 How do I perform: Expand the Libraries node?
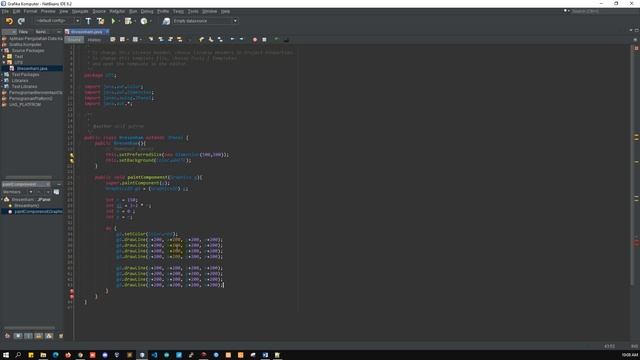coord(2,80)
